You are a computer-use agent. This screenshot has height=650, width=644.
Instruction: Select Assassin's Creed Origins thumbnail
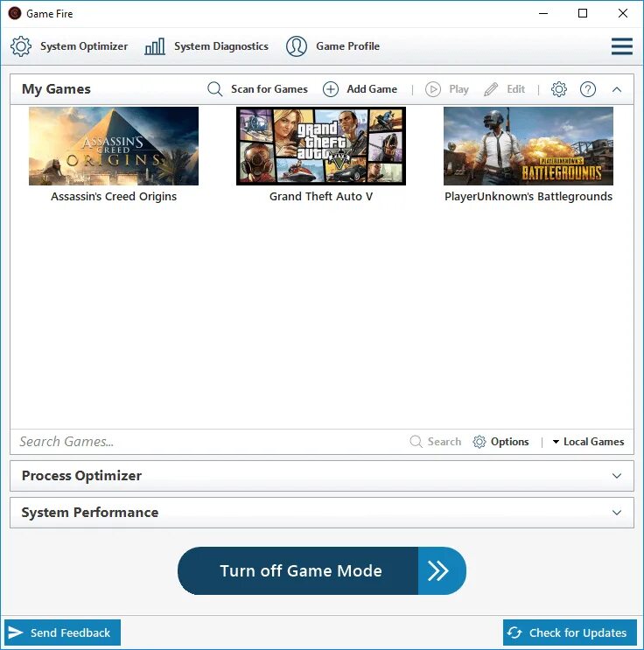click(x=114, y=146)
